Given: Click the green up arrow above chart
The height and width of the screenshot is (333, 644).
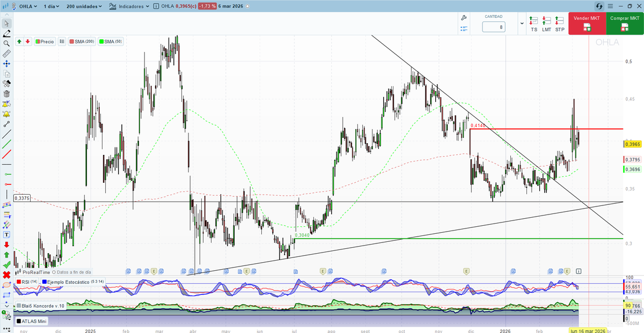Looking at the screenshot, I should pos(19,41).
